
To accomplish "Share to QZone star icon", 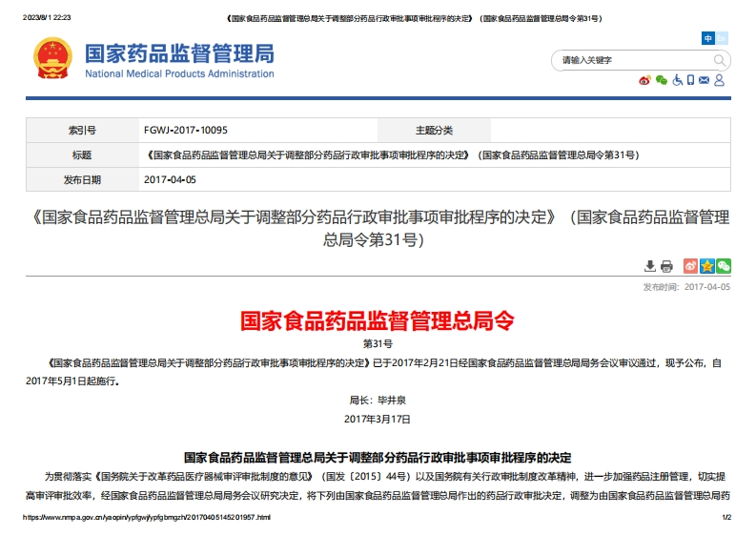I will click(707, 266).
